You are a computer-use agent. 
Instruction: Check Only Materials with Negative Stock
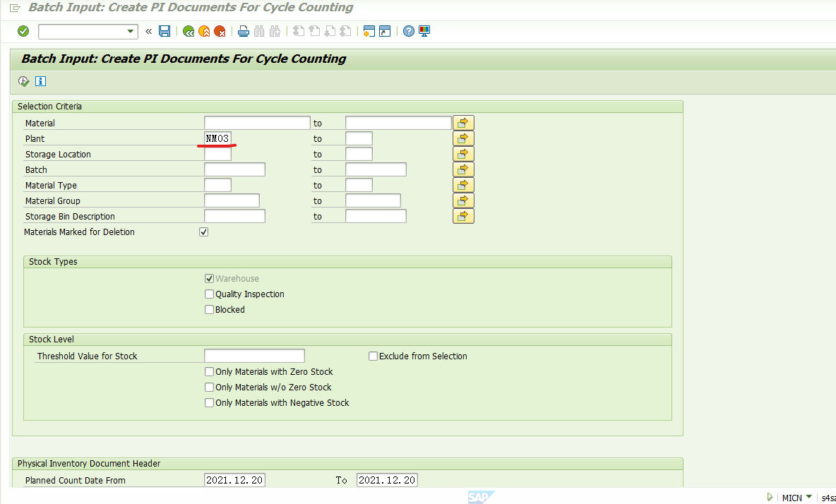point(210,403)
